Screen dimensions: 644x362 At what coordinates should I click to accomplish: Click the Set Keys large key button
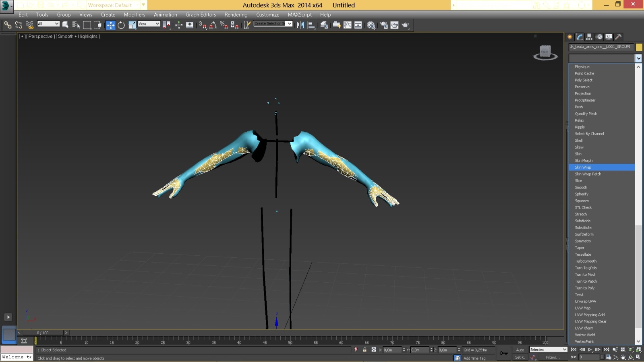tap(504, 353)
